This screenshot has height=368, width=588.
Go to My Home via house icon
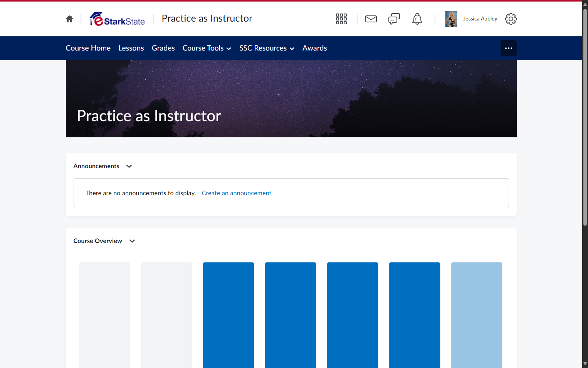69,19
